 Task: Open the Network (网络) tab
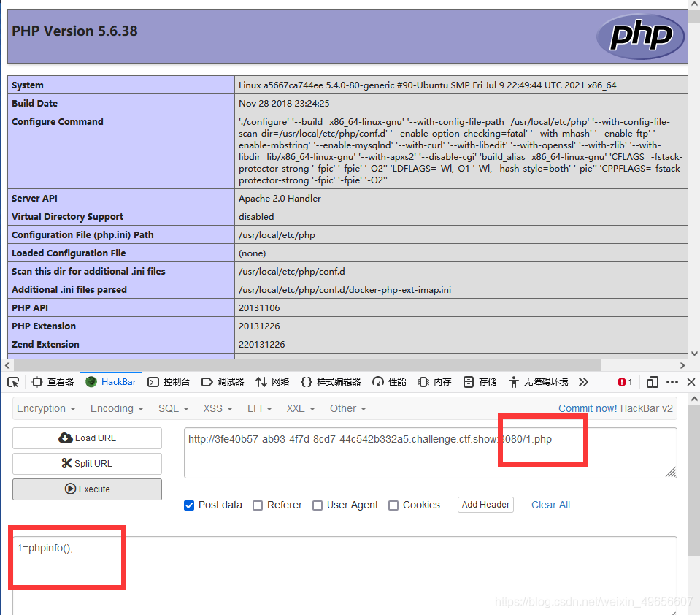272,382
